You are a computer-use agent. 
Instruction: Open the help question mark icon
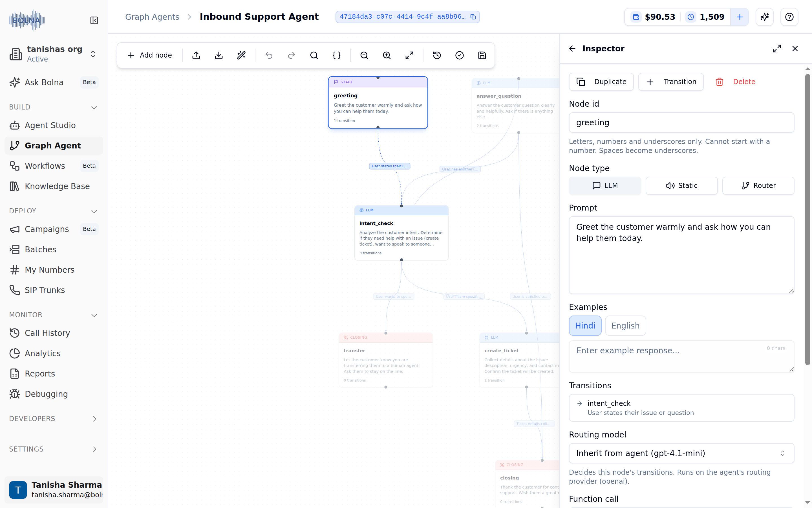[x=789, y=17]
